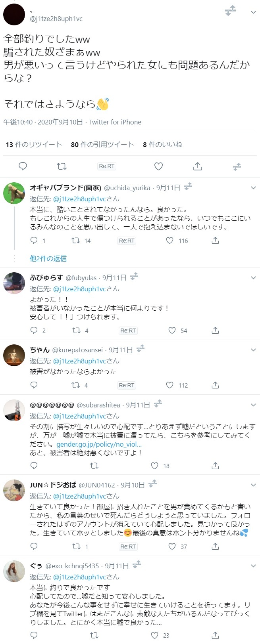Retweet the main tweet

(62, 166)
